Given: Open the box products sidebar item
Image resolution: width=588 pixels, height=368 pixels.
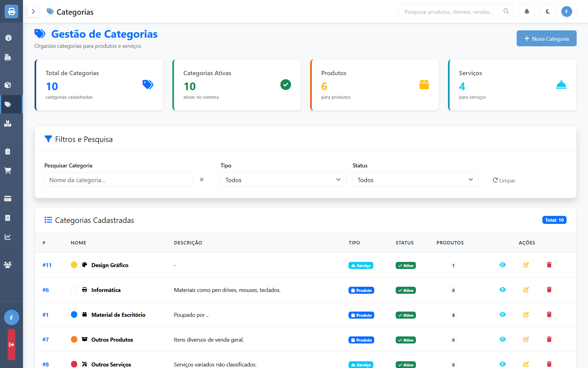Looking at the screenshot, I should pos(8,85).
